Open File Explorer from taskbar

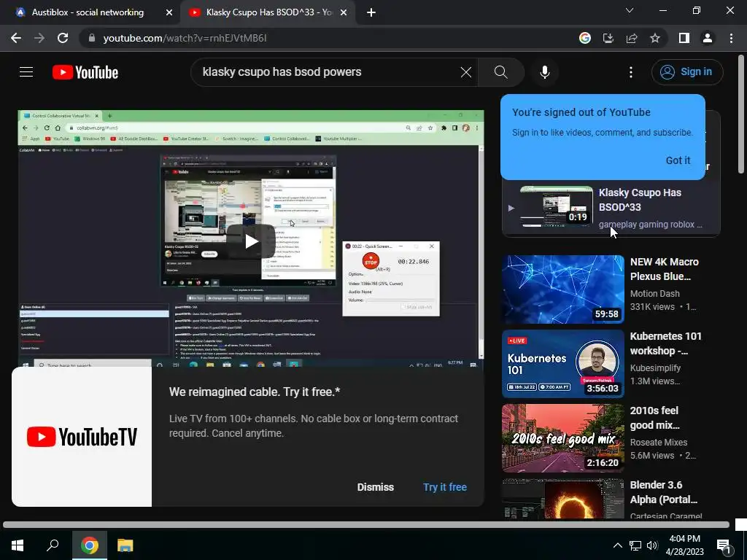125,545
